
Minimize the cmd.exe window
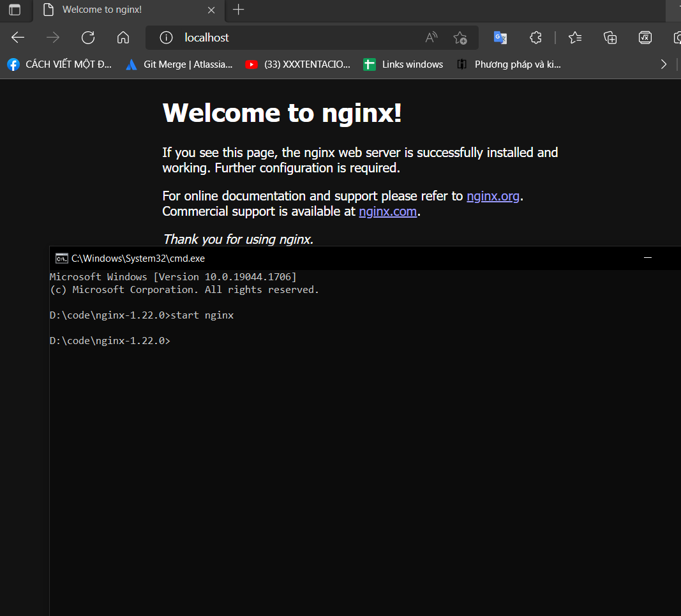[648, 258]
